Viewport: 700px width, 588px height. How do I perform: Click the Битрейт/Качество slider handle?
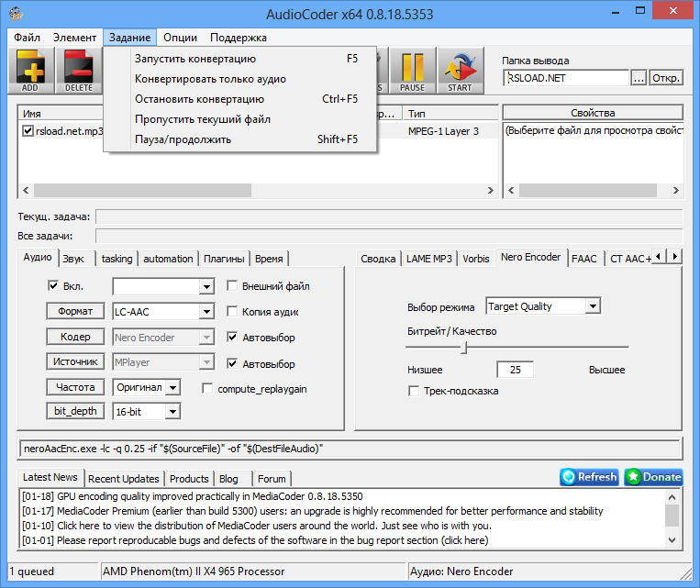[464, 348]
